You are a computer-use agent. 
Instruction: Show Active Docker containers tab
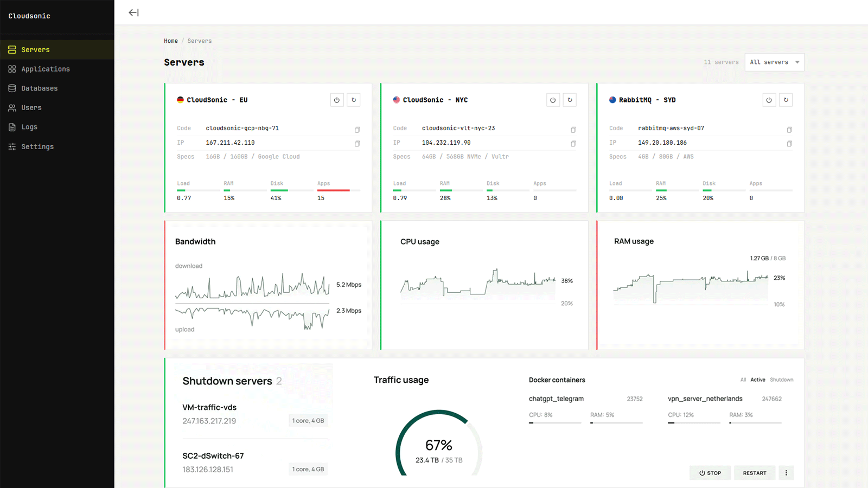coord(758,380)
